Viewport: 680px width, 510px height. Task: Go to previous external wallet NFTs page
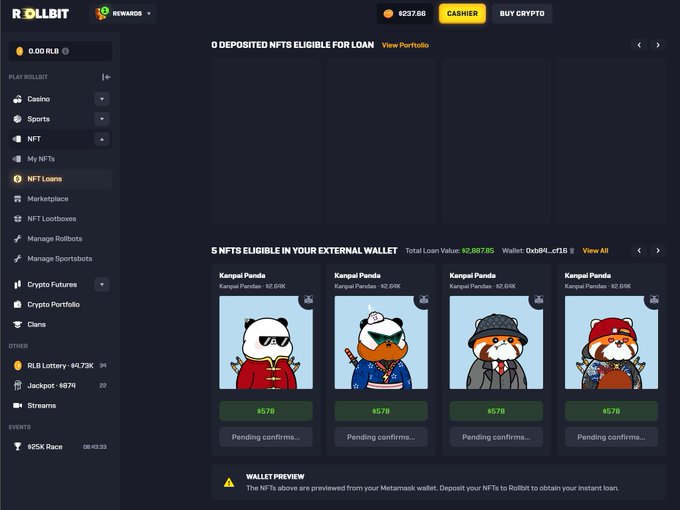(639, 251)
